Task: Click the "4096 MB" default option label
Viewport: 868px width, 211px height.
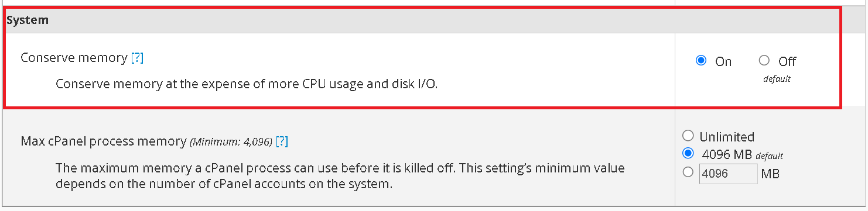Action: pyautogui.click(x=727, y=155)
